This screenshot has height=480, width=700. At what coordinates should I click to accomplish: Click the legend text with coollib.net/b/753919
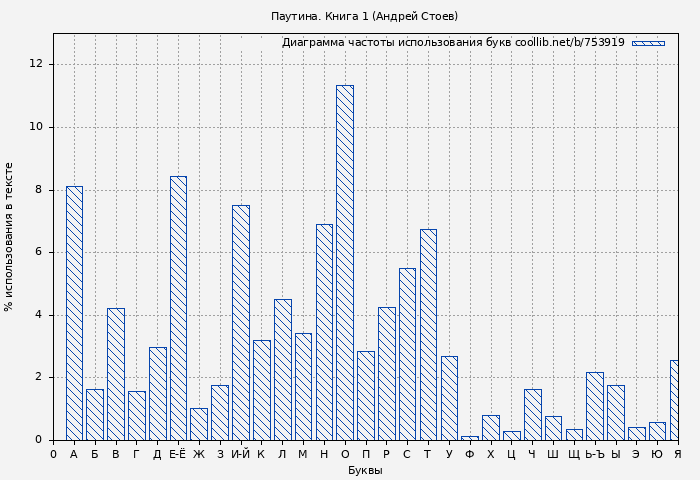pyautogui.click(x=452, y=43)
